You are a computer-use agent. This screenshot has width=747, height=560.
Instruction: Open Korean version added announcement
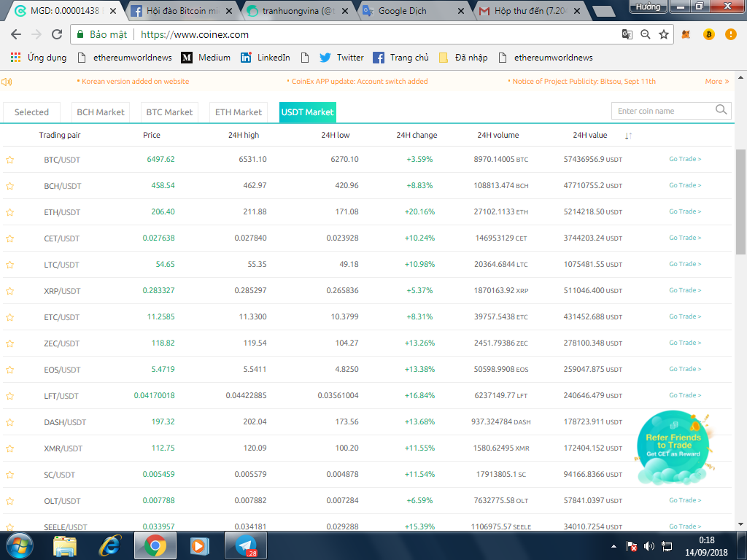pos(133,82)
